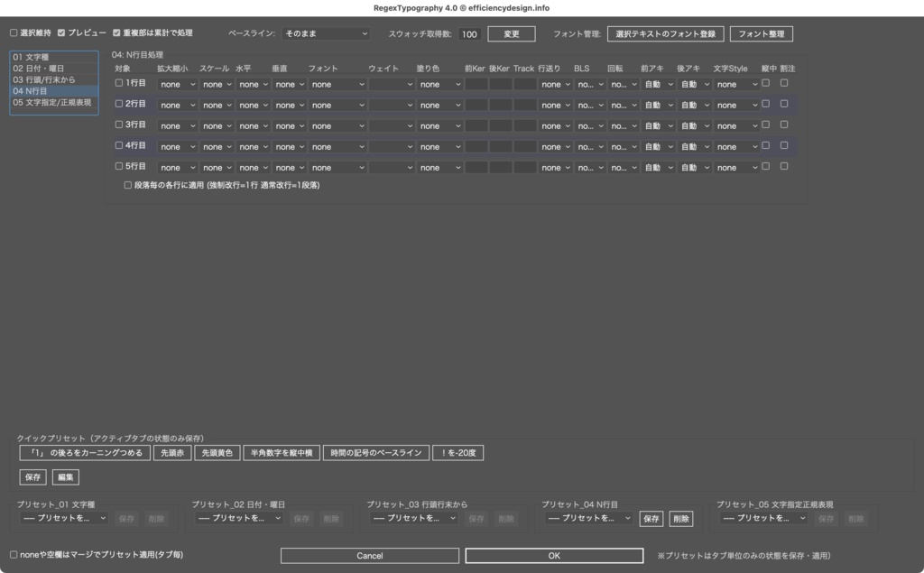
Task: Open プリセット_01 文字種 preset dropdown
Action: [x=64, y=518]
